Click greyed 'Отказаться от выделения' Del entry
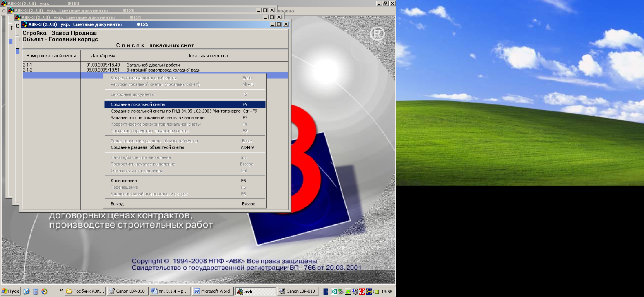The width and height of the screenshot is (644, 297). 185,171
